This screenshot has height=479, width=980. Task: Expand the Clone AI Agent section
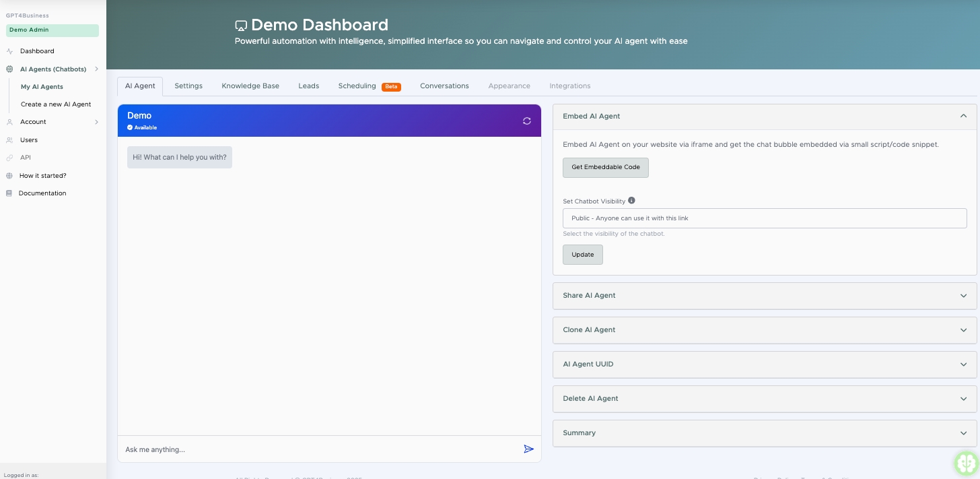click(764, 330)
